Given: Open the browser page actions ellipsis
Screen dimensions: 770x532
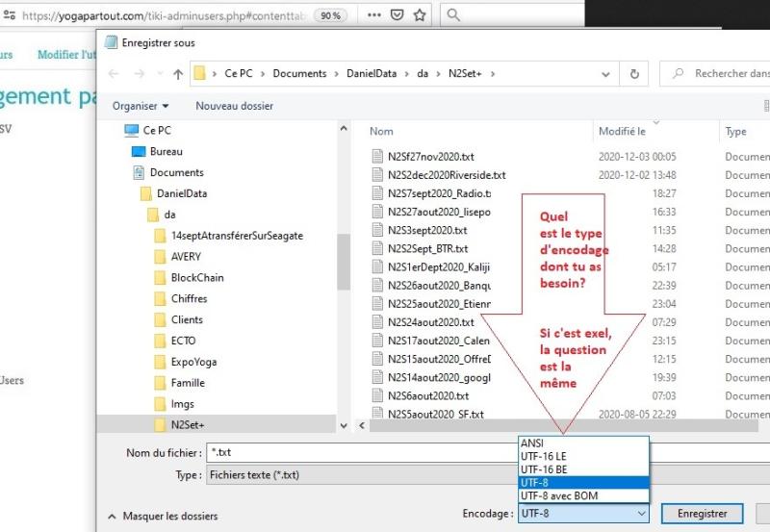Looking at the screenshot, I should coord(372,15).
